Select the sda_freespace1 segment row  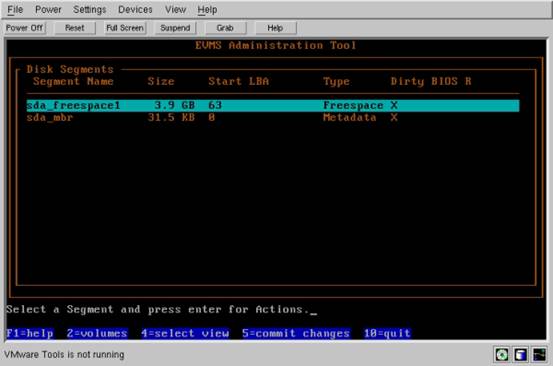point(273,105)
